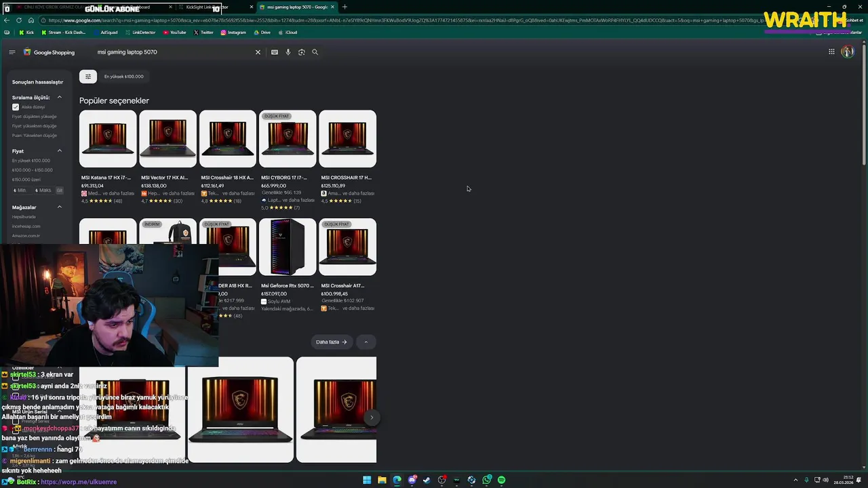
Task: Open MSI Vector 17 HX product
Action: coord(167,157)
